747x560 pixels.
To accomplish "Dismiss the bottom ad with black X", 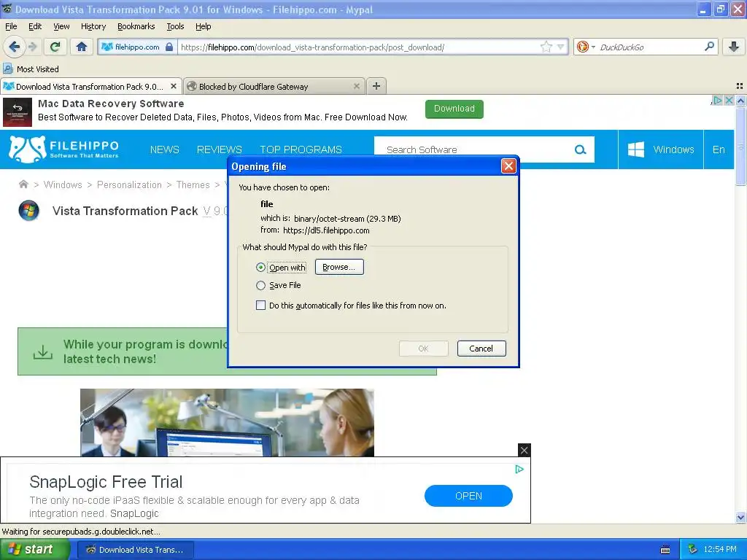I will (524, 450).
